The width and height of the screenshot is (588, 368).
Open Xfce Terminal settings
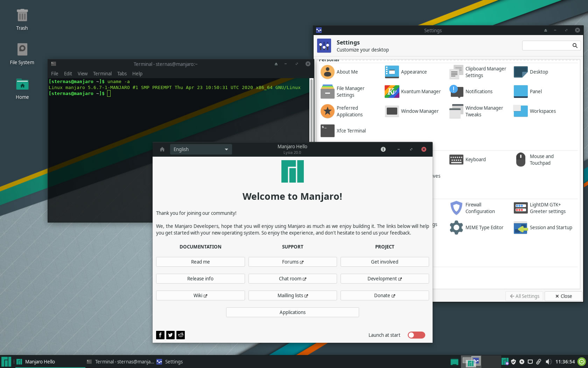tap(343, 131)
